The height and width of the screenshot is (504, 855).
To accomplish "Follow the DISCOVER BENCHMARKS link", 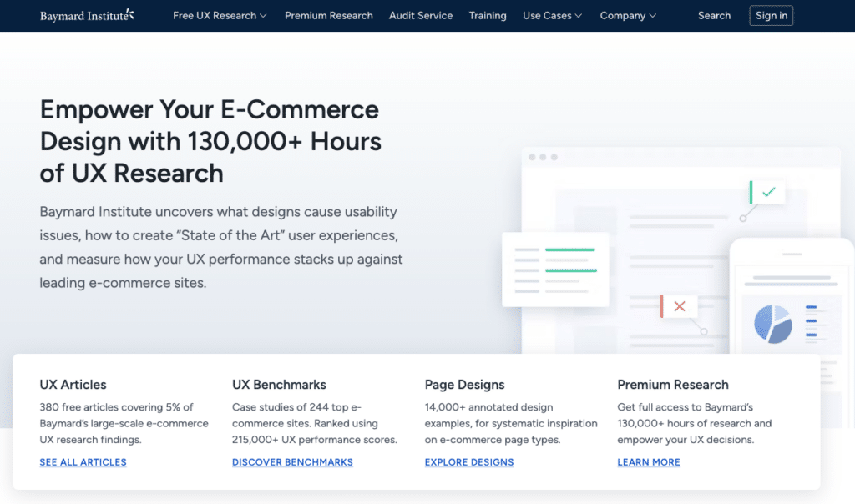I will coord(292,462).
